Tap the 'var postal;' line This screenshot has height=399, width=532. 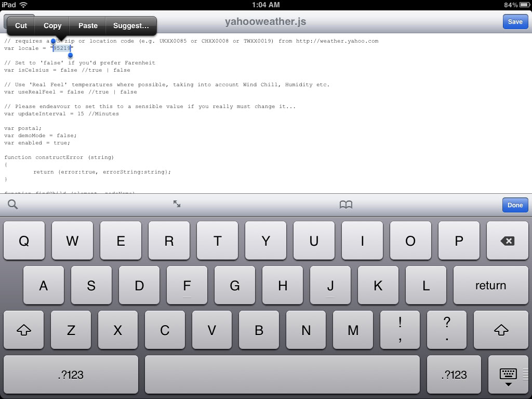tap(23, 128)
